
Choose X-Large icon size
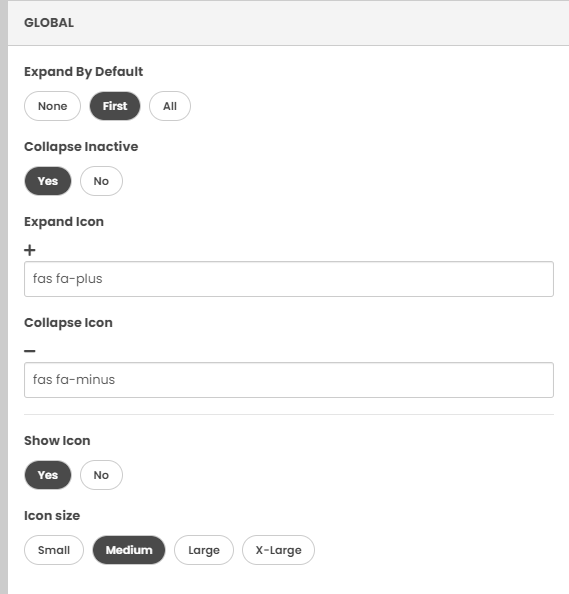278,550
